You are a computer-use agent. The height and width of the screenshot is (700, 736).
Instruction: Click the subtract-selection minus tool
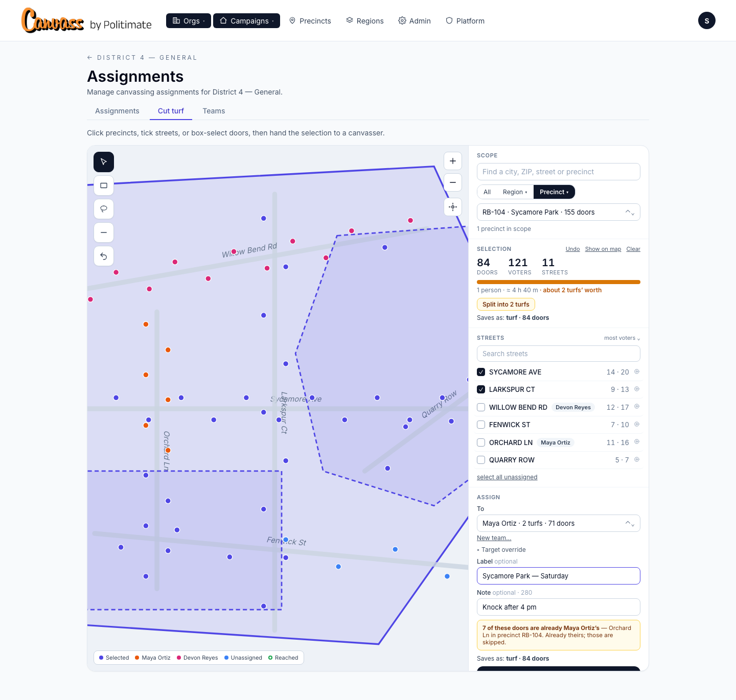point(104,232)
